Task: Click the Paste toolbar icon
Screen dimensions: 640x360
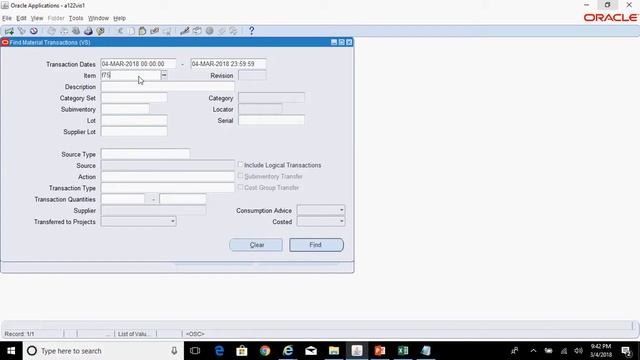Action: [x=142, y=31]
